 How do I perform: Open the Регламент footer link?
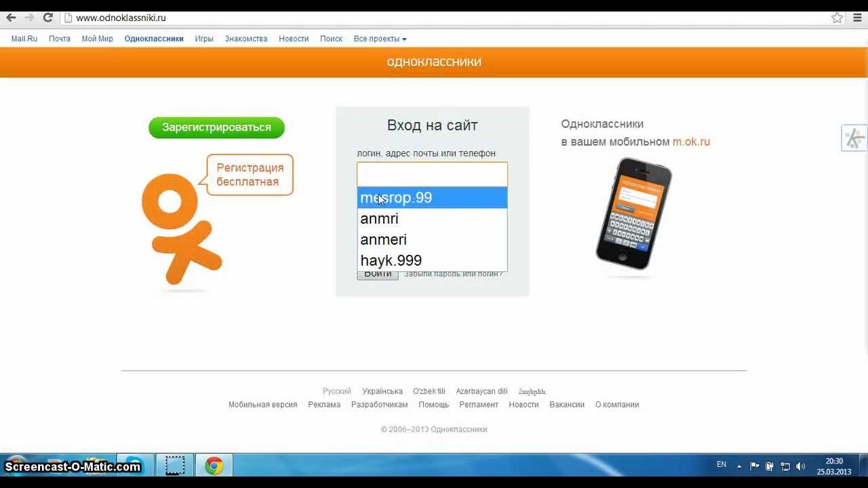pyautogui.click(x=479, y=405)
